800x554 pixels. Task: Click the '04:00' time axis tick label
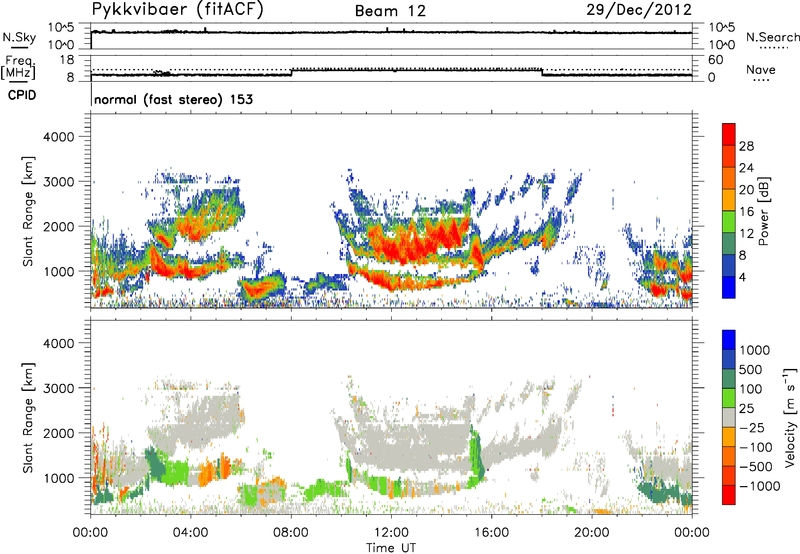pos(190,533)
